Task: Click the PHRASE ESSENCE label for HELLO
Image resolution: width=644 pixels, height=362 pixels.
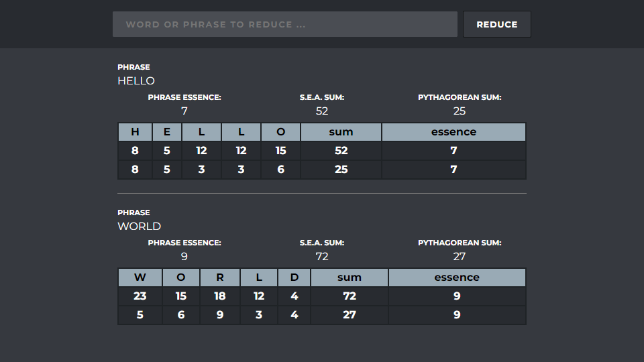Action: click(x=184, y=97)
